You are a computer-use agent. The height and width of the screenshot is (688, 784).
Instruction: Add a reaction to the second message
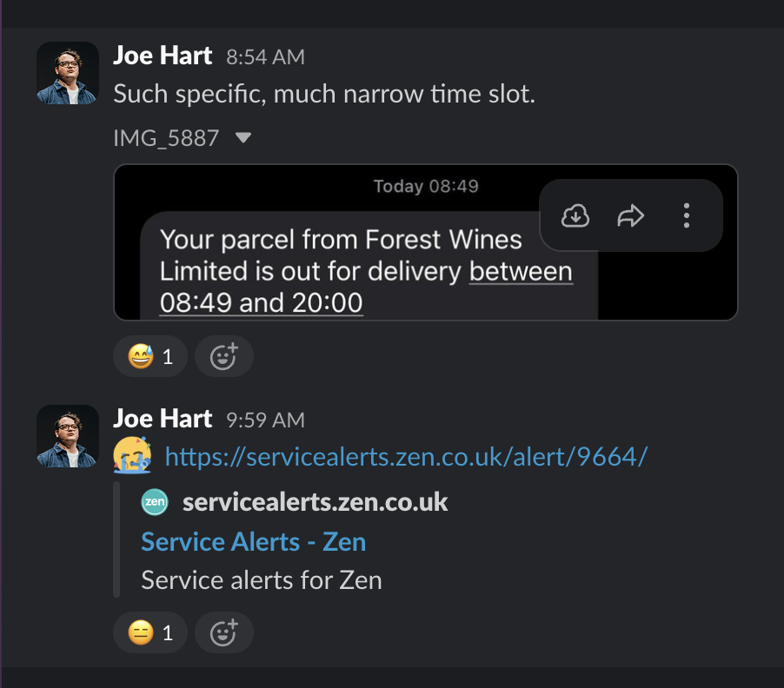tap(223, 632)
